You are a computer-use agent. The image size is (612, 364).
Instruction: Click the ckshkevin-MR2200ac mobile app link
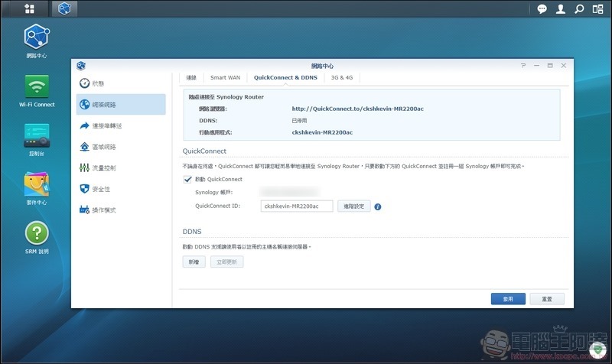[x=322, y=132]
